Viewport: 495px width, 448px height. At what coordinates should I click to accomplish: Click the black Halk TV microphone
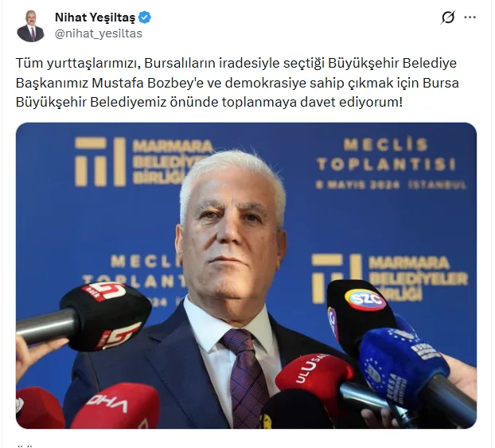(106, 316)
